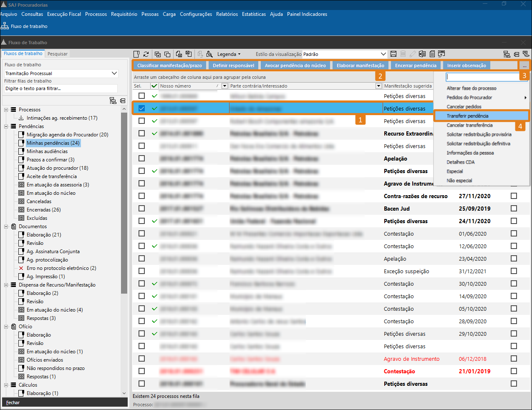
Task: Check the checkbox for Bacen Jud row
Action: (x=141, y=209)
